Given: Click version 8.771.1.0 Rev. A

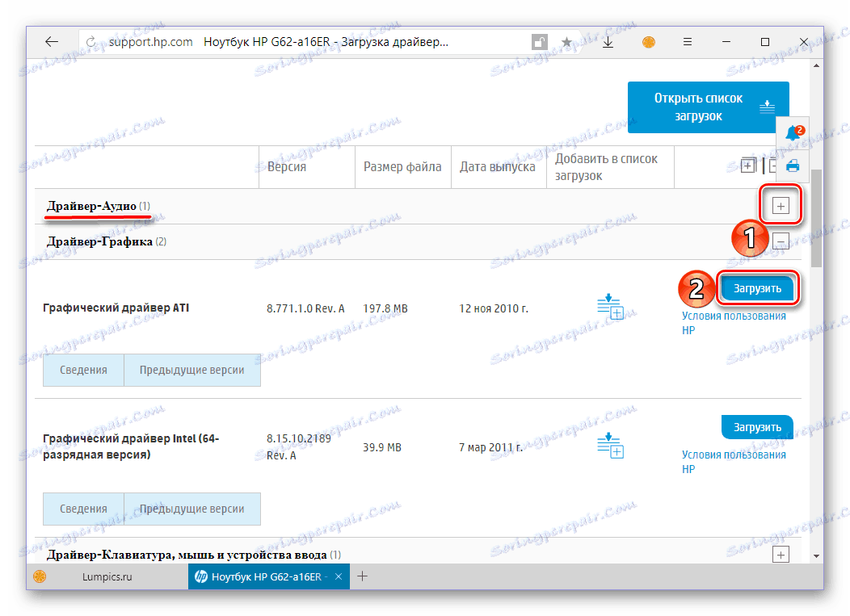Looking at the screenshot, I should pos(305,308).
